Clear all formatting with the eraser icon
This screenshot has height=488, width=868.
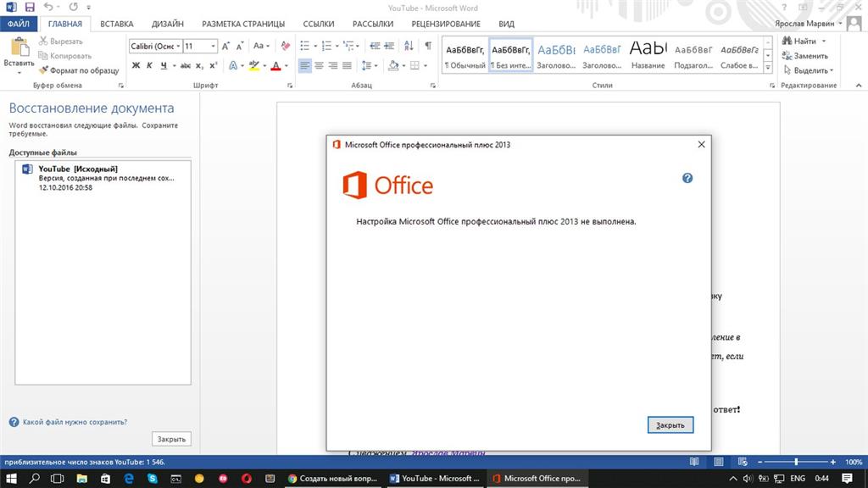pos(285,46)
